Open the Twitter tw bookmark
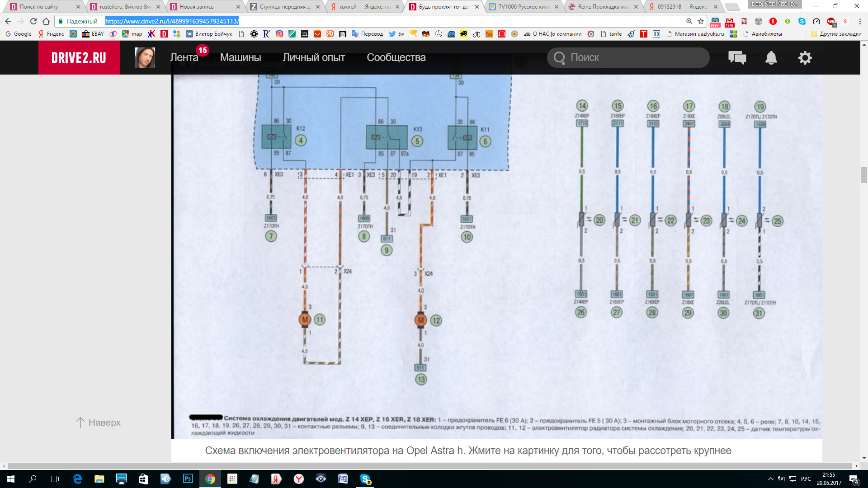 396,34
